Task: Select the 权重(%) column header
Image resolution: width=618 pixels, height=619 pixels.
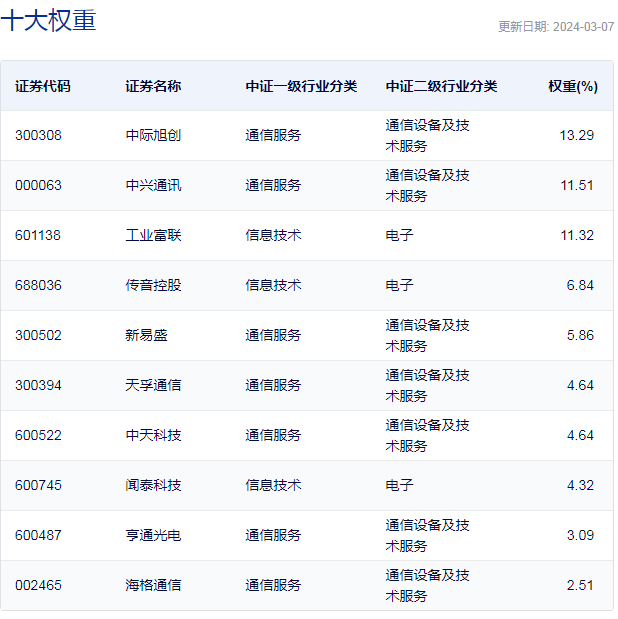Action: coord(573,86)
